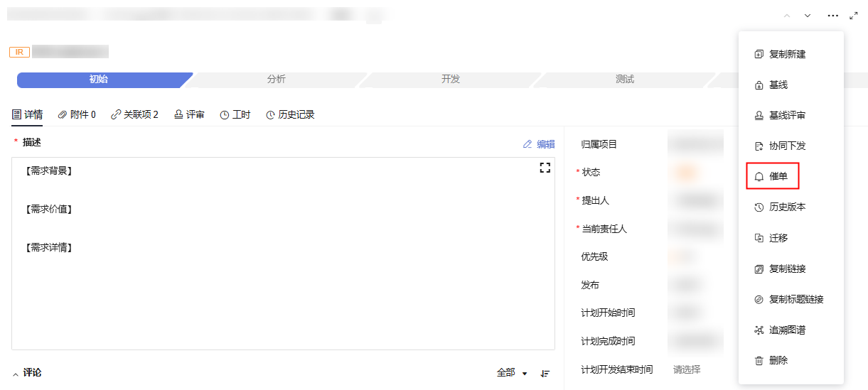Click the 计划完成时间 field value
This screenshot has width=868, height=390.
pyautogui.click(x=695, y=342)
